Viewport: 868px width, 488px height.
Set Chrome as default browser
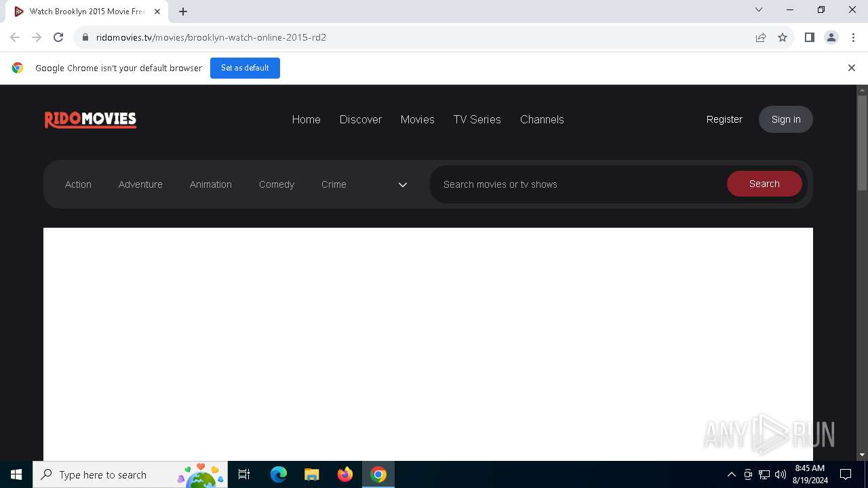[245, 68]
